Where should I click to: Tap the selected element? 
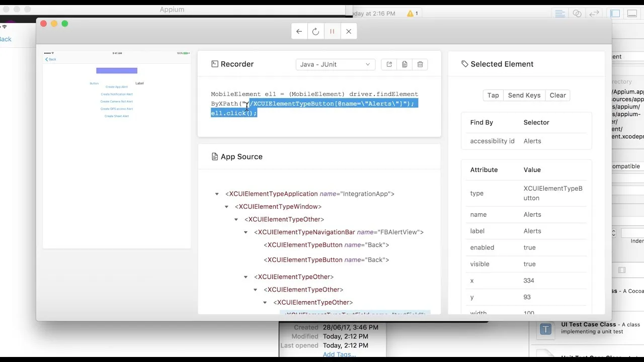[x=493, y=95]
